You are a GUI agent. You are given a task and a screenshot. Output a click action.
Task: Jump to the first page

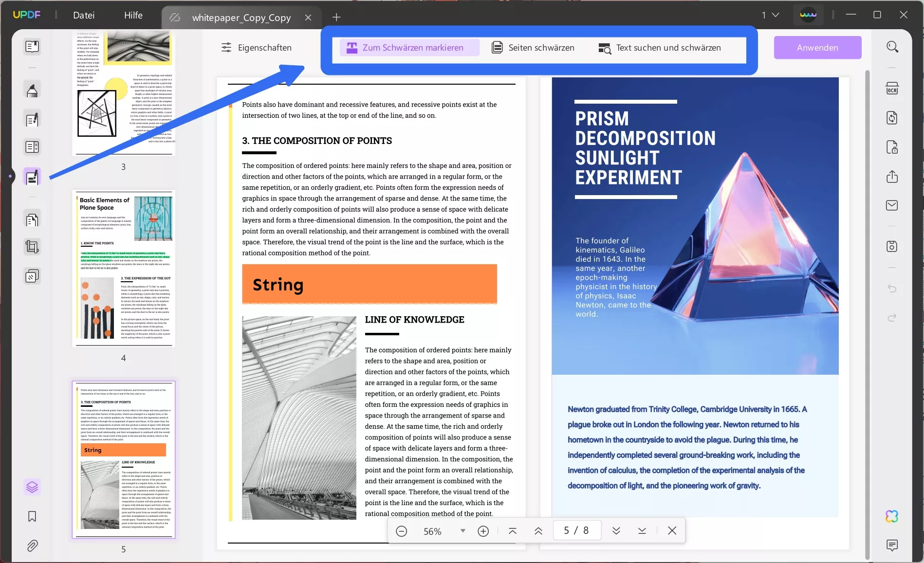[x=513, y=531]
